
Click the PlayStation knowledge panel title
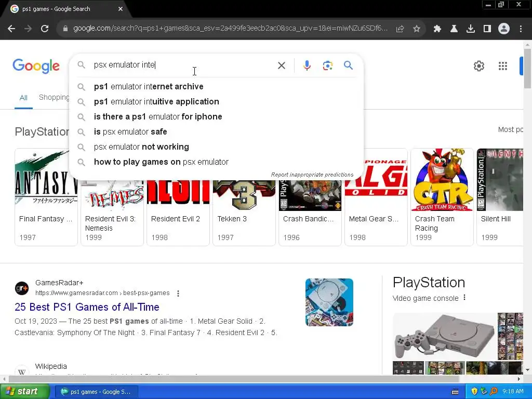coord(429,283)
